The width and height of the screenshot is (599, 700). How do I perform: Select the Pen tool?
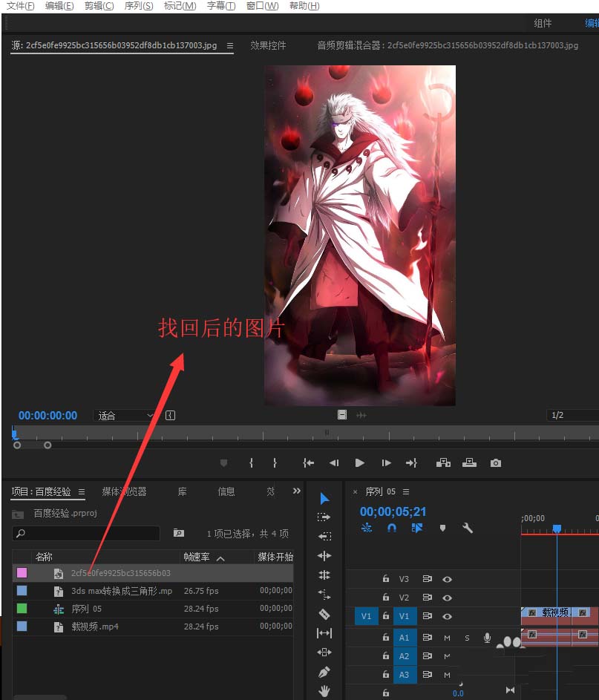coord(324,672)
